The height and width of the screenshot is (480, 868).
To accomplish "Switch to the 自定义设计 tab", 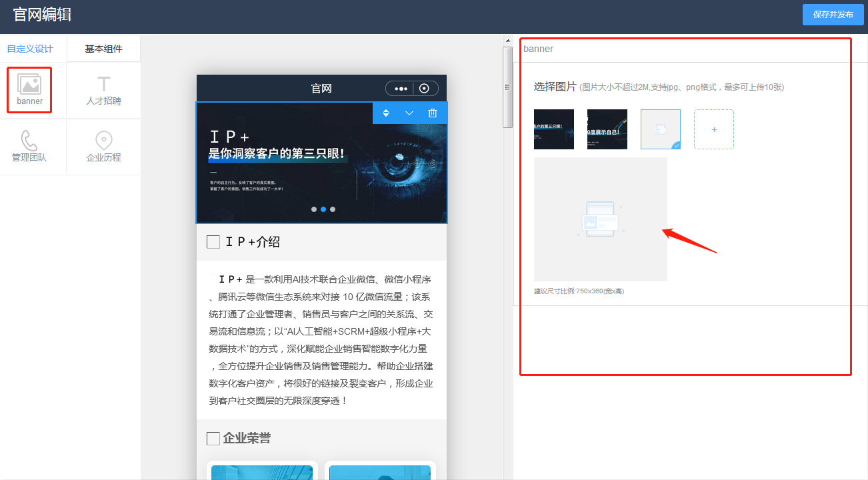I will pyautogui.click(x=30, y=49).
